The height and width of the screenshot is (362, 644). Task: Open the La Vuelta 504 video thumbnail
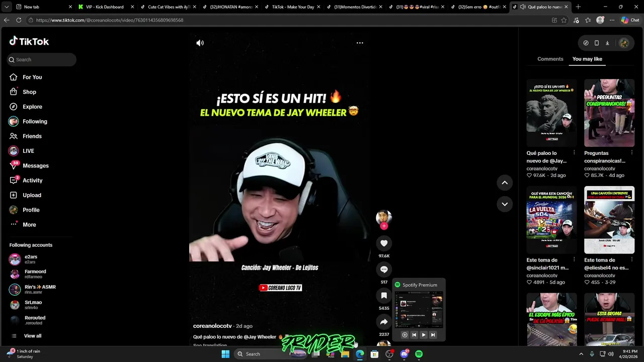(552, 220)
